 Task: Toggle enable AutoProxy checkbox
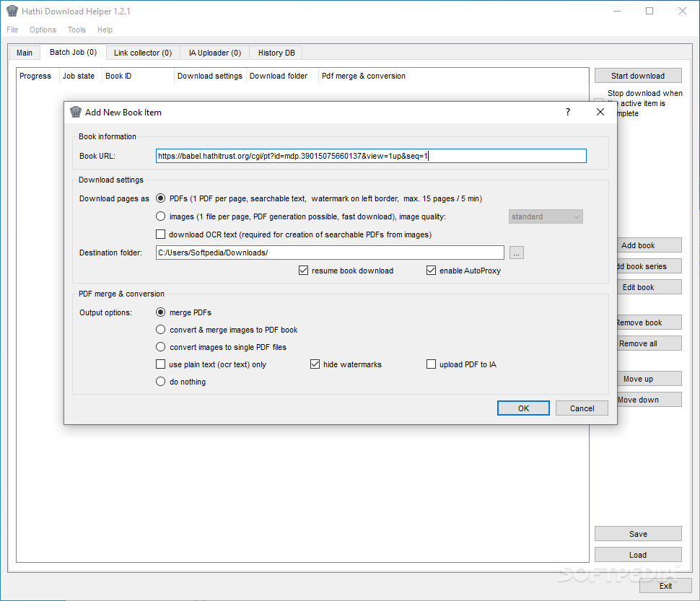click(x=432, y=271)
